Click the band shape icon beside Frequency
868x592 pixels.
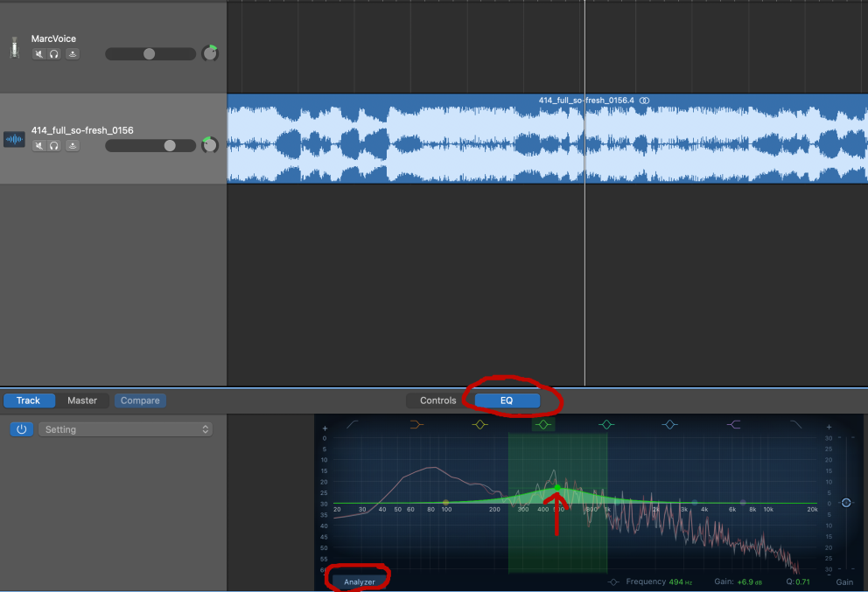613,582
